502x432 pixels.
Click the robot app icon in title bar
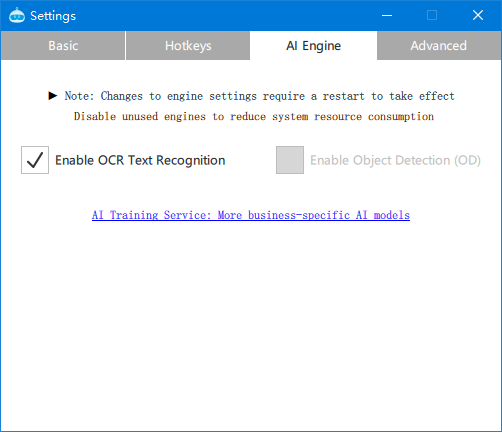tap(17, 15)
